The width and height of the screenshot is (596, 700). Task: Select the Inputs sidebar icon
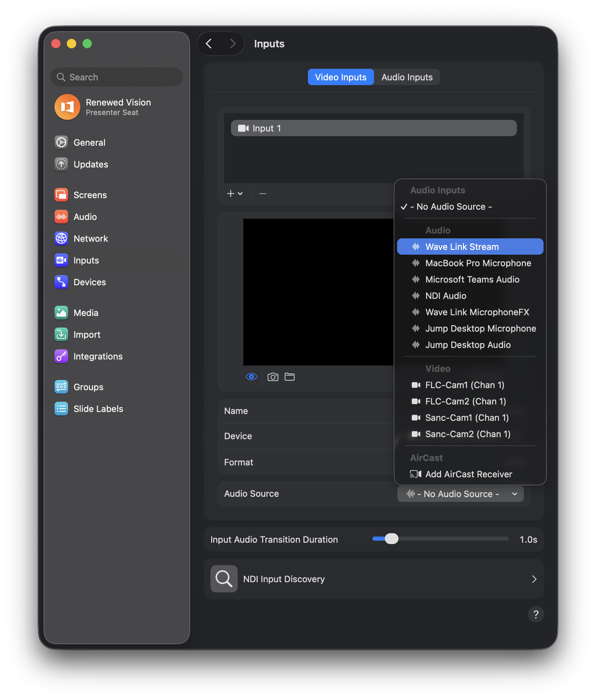click(61, 260)
